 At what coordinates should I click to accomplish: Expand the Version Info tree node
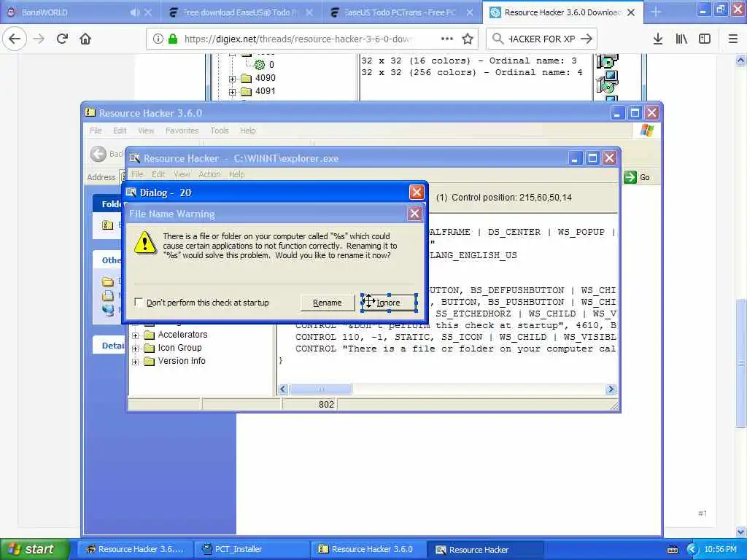tap(135, 362)
